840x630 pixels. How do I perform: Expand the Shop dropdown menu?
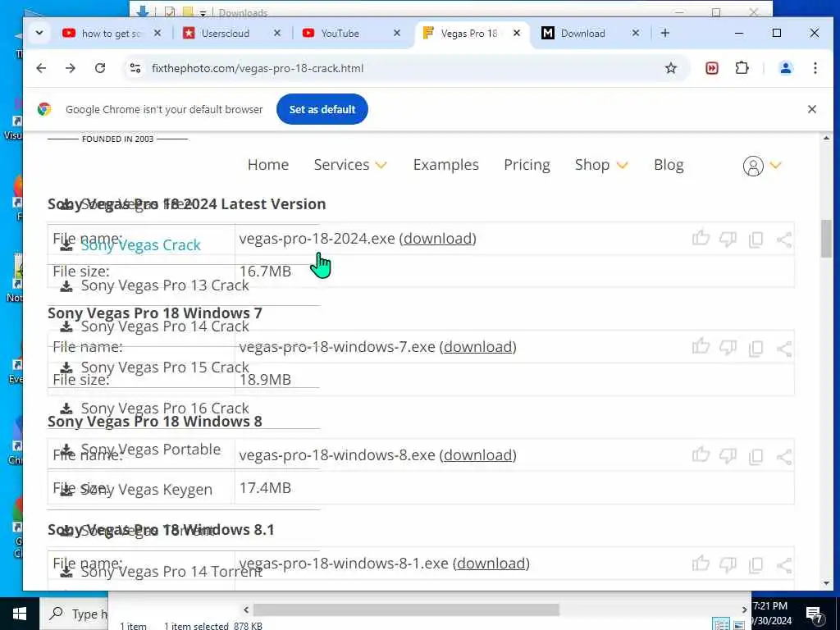coord(601,164)
